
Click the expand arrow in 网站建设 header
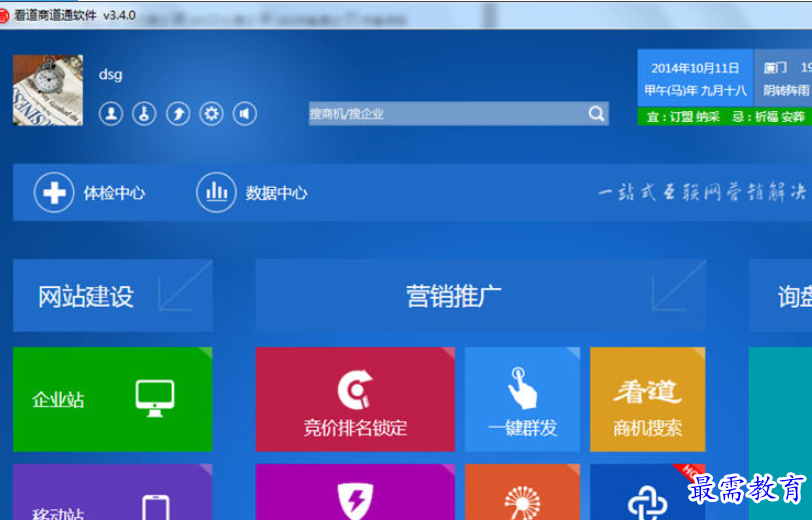(x=184, y=286)
